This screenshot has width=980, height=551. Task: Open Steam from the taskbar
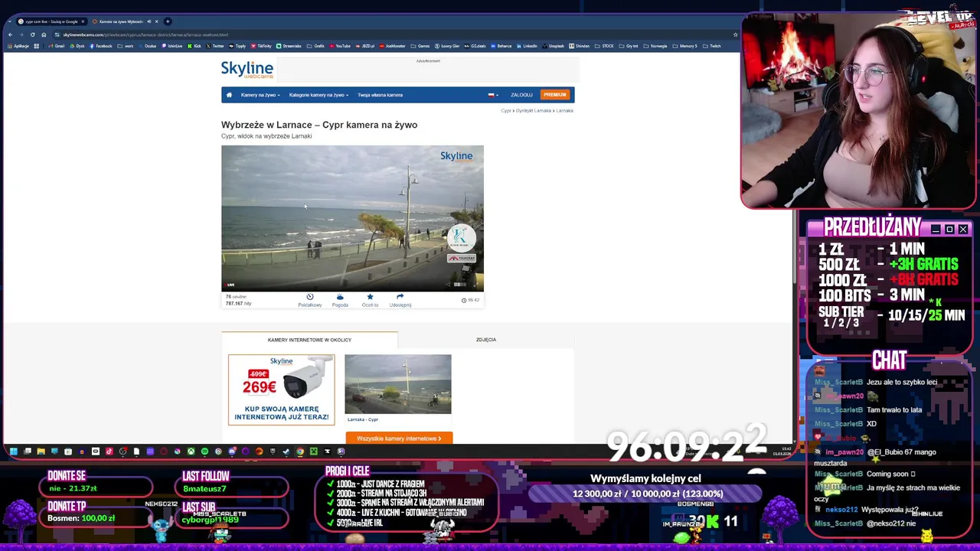(286, 452)
